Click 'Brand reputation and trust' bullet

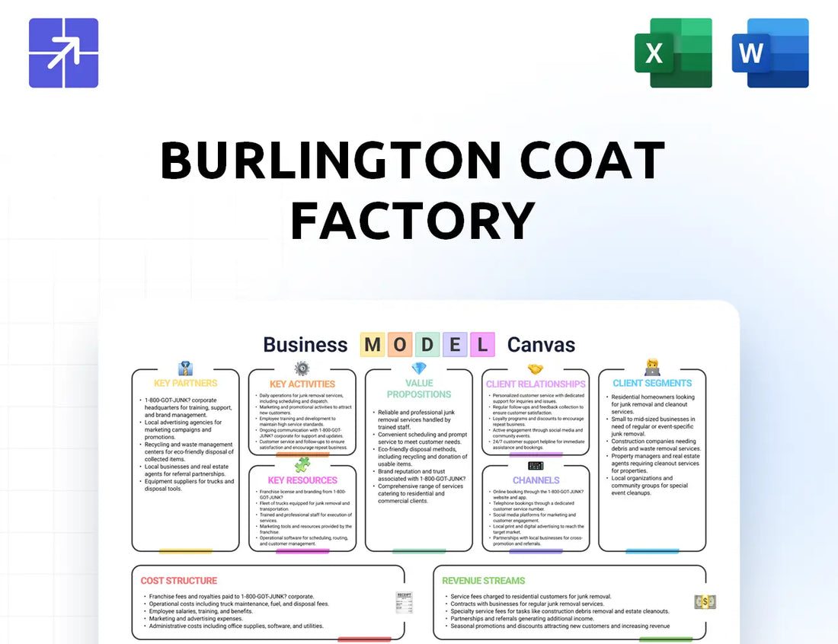(420, 475)
